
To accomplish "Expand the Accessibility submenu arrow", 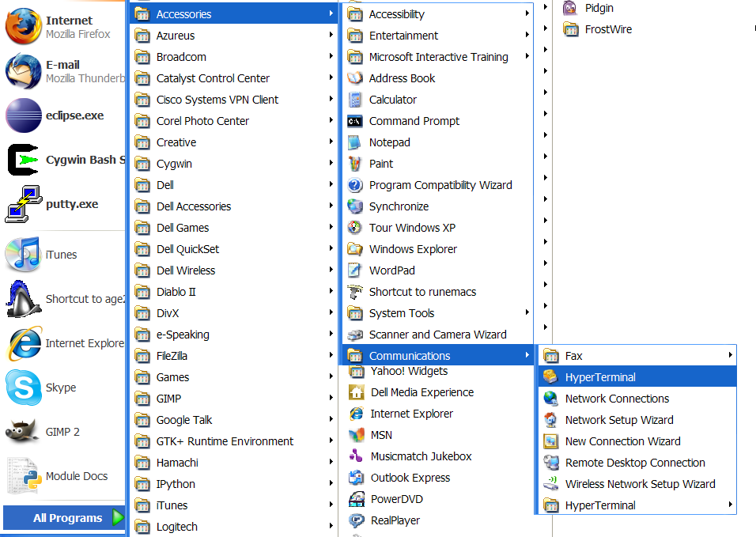I will (527, 13).
